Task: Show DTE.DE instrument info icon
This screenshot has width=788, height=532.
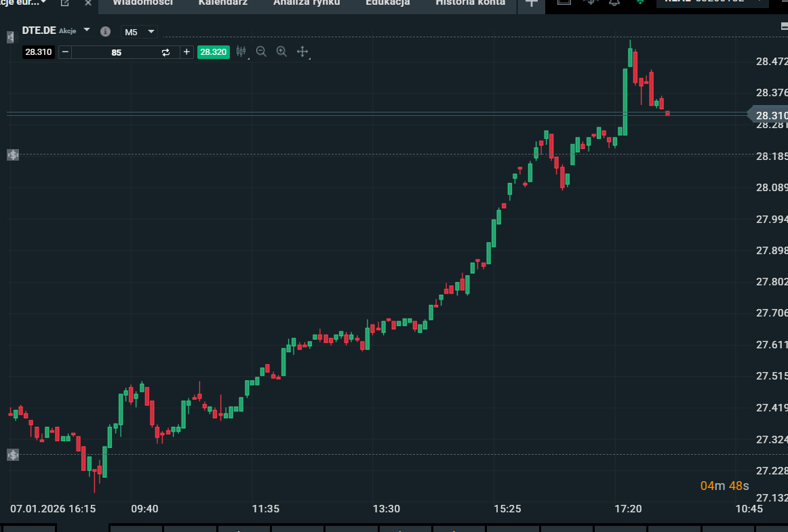Action: coord(105,31)
